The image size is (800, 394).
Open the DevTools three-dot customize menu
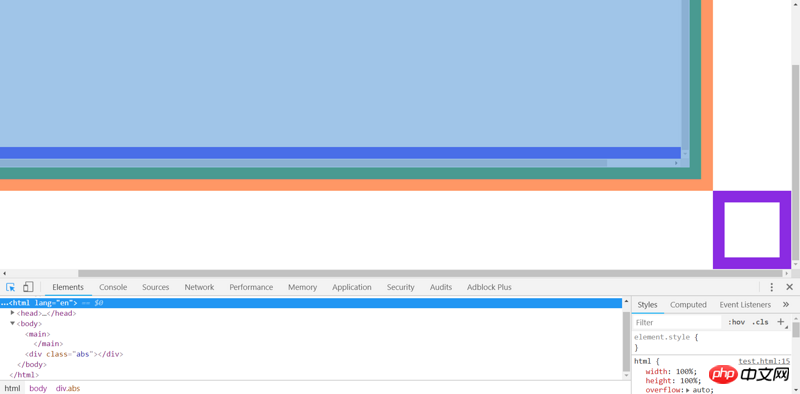point(771,287)
